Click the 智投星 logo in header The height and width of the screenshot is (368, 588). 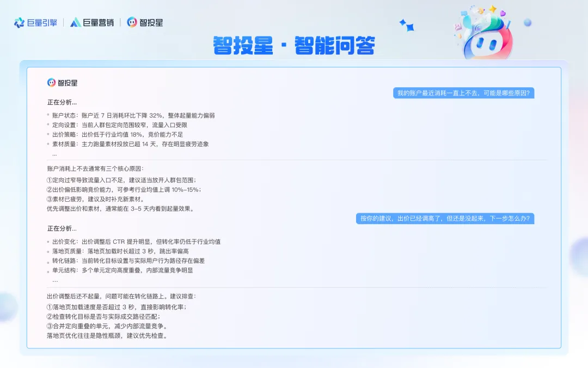coord(145,22)
